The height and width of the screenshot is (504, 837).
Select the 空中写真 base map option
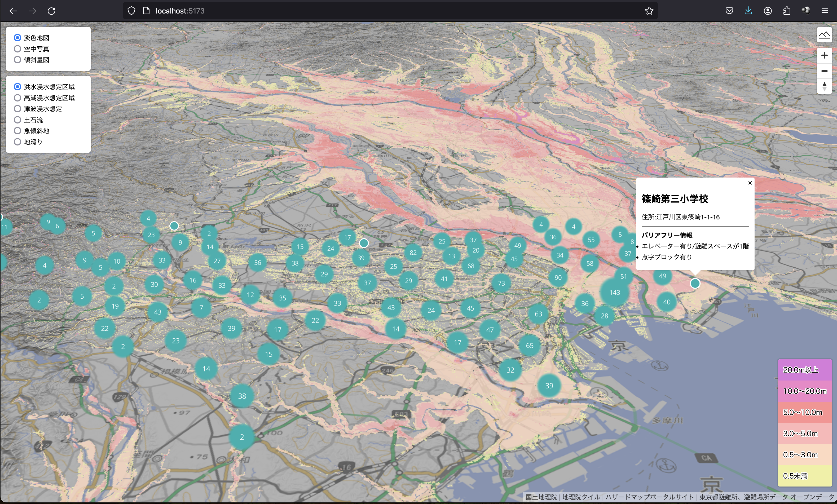(x=18, y=49)
